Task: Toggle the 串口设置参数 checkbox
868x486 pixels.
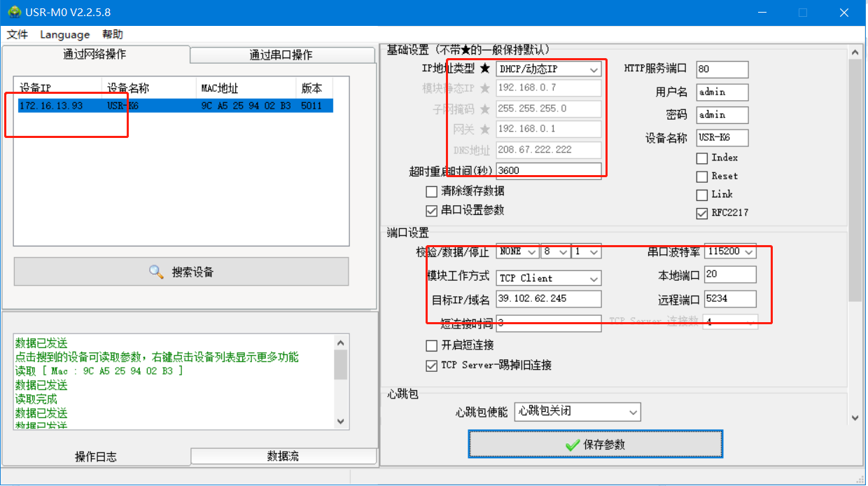Action: coord(432,211)
